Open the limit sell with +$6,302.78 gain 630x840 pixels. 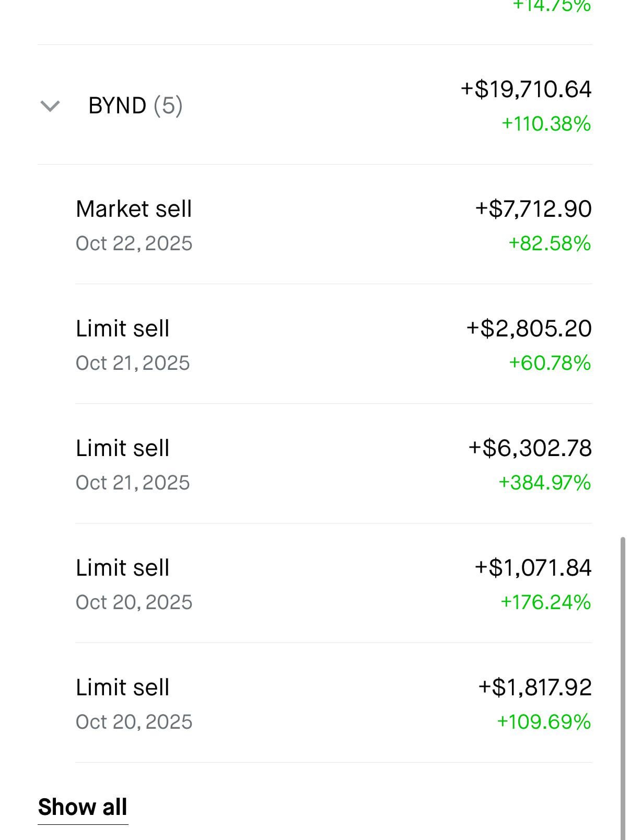122,448
